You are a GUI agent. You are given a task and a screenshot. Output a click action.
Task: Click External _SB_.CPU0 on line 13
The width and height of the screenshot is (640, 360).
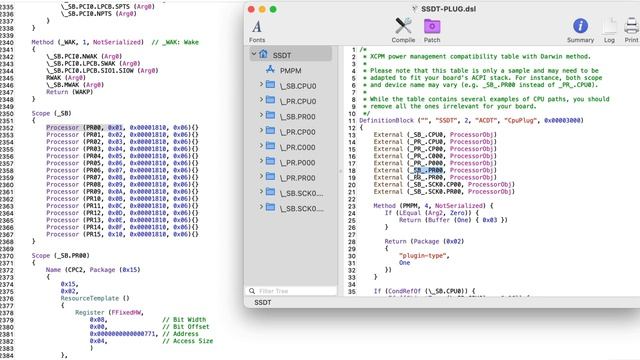pyautogui.click(x=435, y=135)
